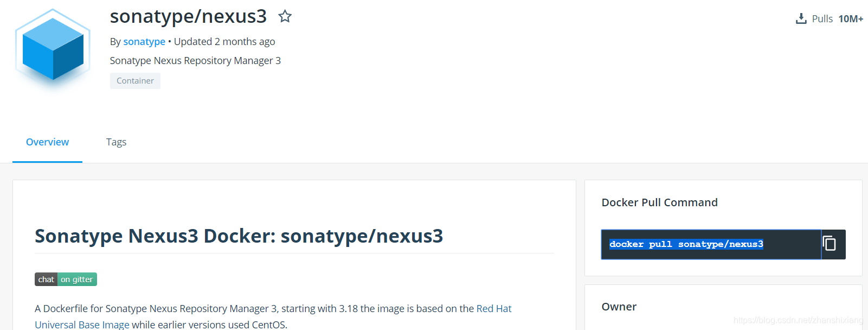Open the Red Hat Universal Base Image link
Screen dimensions: 868x330
pyautogui.click(x=493, y=308)
